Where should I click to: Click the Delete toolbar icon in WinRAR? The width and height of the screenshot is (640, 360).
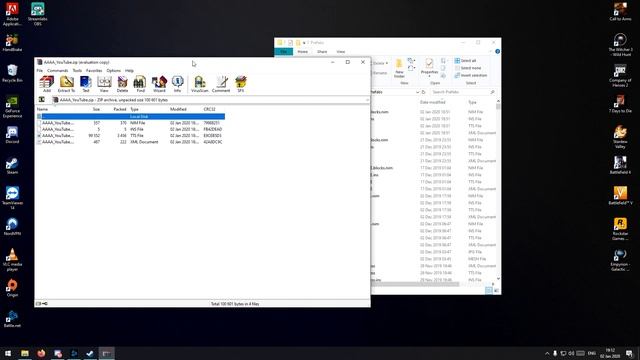click(122, 84)
